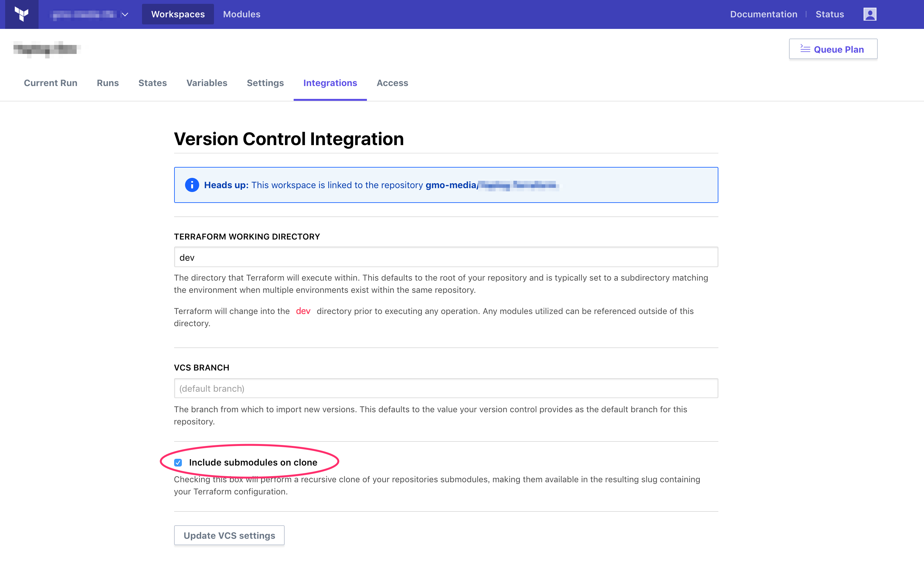View the States tab

(x=152, y=83)
